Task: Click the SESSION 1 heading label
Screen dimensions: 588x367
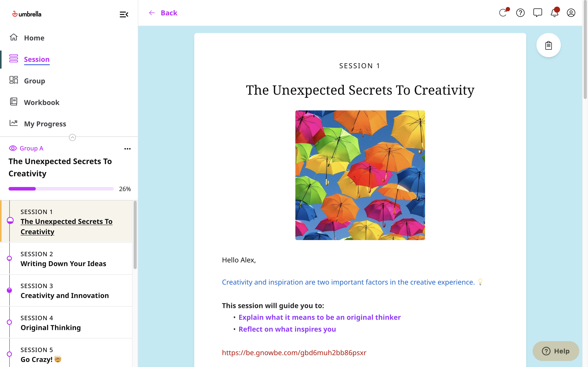Action: click(360, 66)
